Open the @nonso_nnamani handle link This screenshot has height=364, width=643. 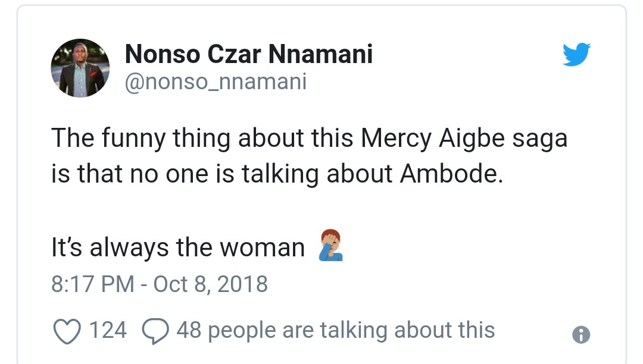[216, 81]
